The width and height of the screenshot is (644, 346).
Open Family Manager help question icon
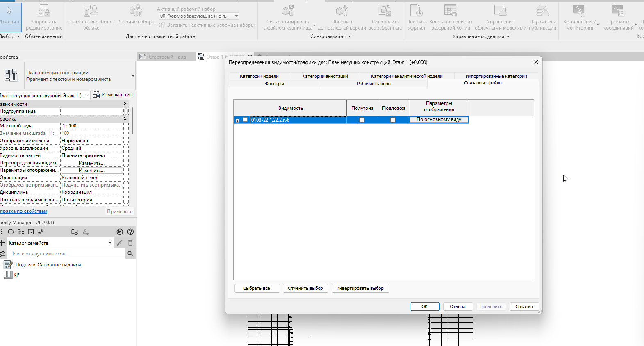point(130,232)
